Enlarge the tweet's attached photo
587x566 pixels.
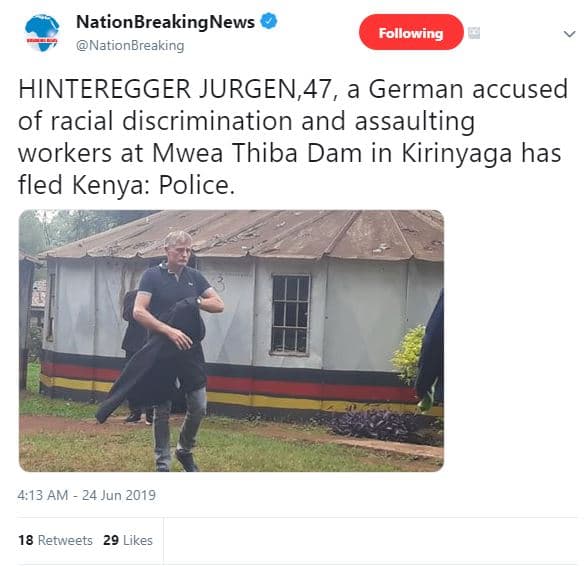(x=231, y=341)
